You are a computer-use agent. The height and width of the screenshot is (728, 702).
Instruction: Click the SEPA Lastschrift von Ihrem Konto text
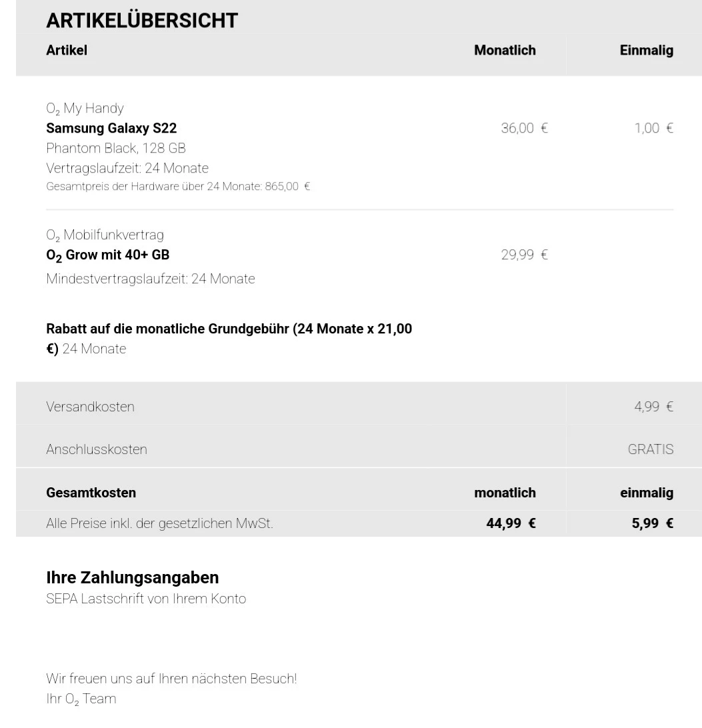tap(146, 599)
